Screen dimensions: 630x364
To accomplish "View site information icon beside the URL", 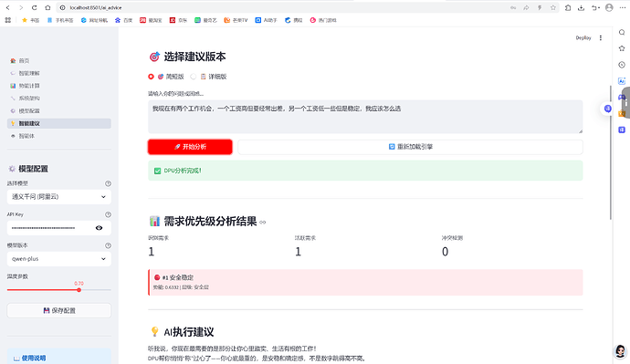I will pyautogui.click(x=62, y=7).
